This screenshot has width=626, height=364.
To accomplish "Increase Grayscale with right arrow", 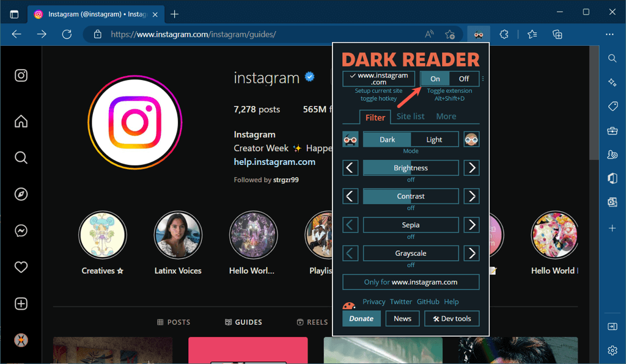I will tap(471, 253).
